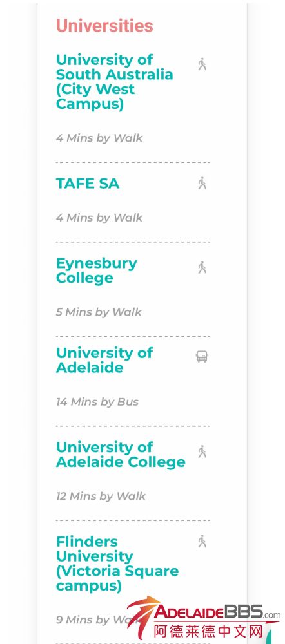Open the TAFE SA listing
285x644 pixels.
coord(88,184)
